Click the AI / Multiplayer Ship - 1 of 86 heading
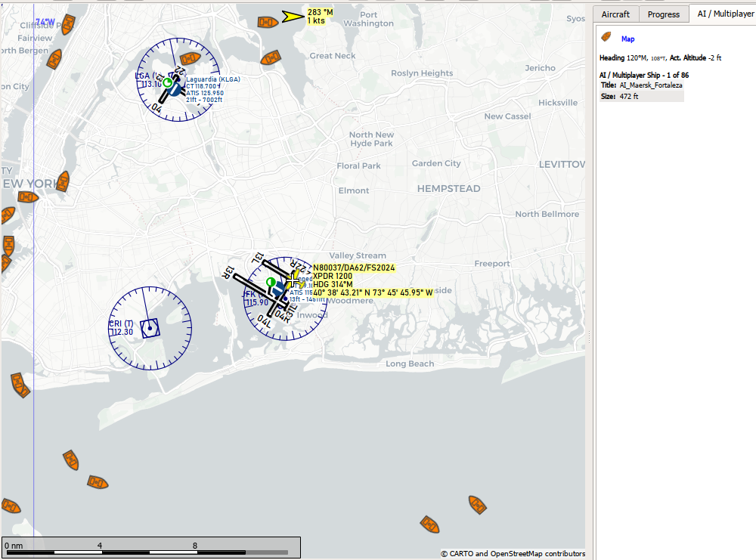 coord(643,75)
